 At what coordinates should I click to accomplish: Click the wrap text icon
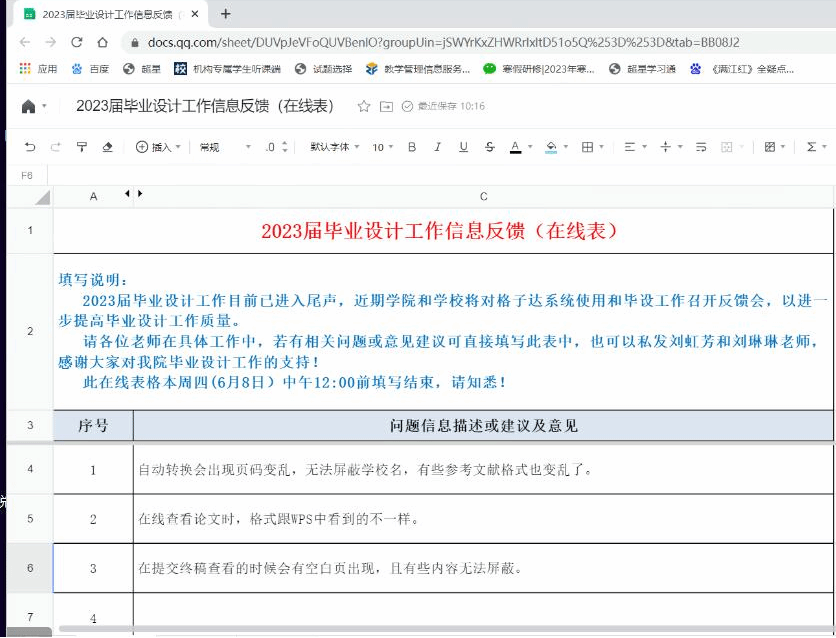point(701,147)
